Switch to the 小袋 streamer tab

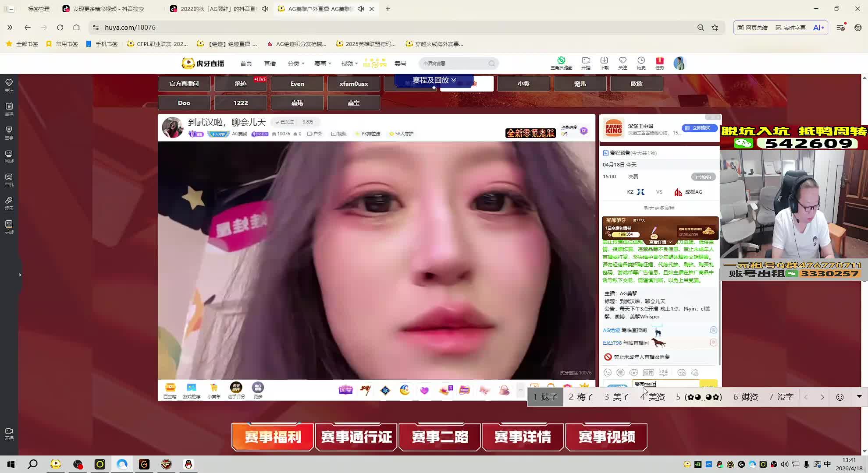tap(523, 84)
